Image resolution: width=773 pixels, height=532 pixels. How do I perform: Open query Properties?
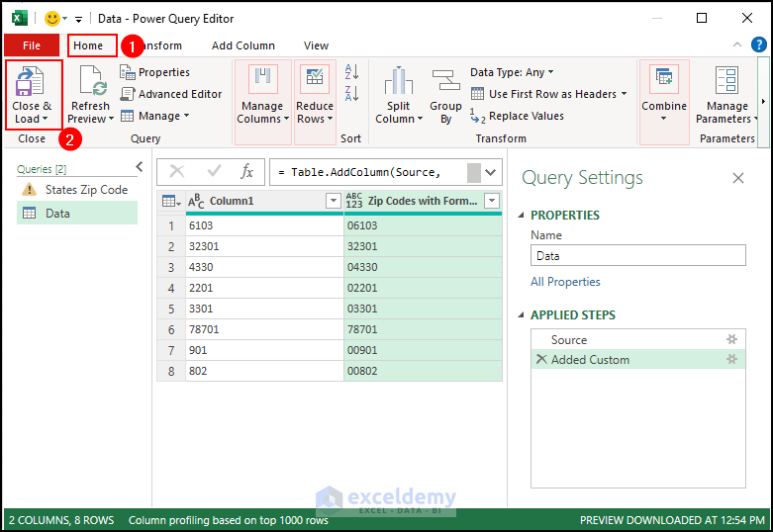154,72
